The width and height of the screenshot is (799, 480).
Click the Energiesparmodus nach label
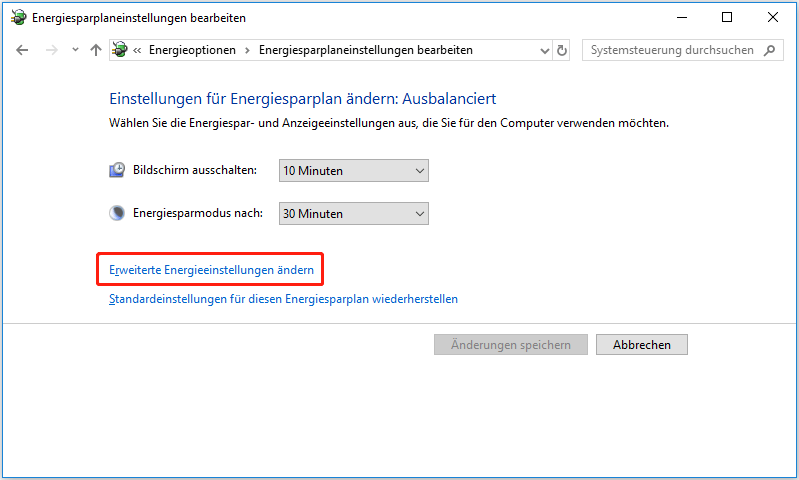click(x=198, y=213)
